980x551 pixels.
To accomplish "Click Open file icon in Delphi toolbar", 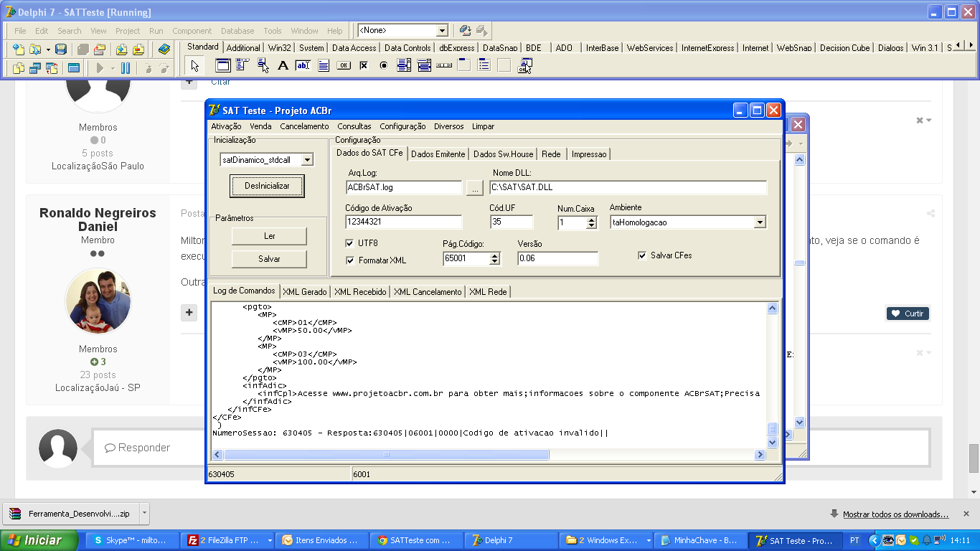I will coord(34,50).
